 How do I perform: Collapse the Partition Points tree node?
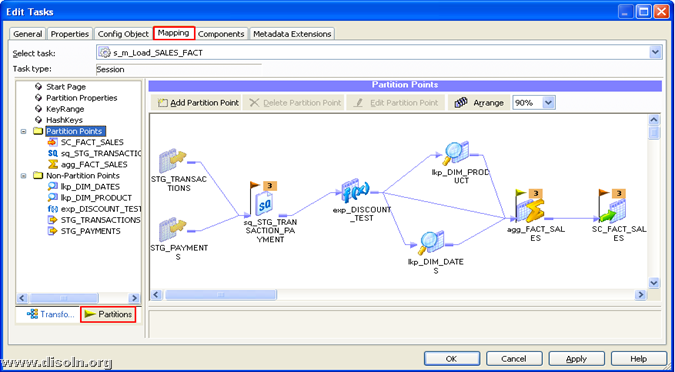coord(24,131)
